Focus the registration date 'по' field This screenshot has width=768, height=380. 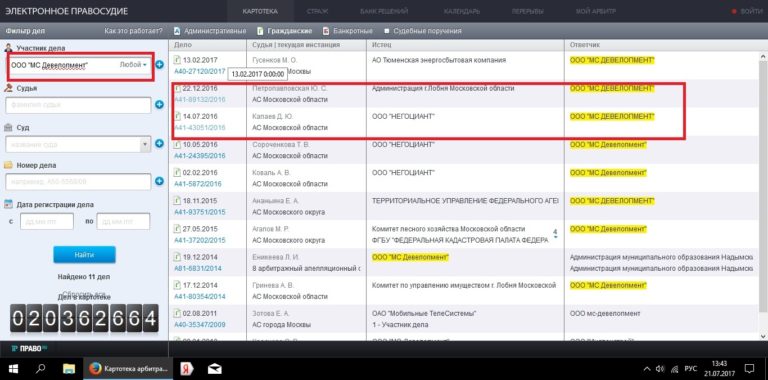(123, 221)
